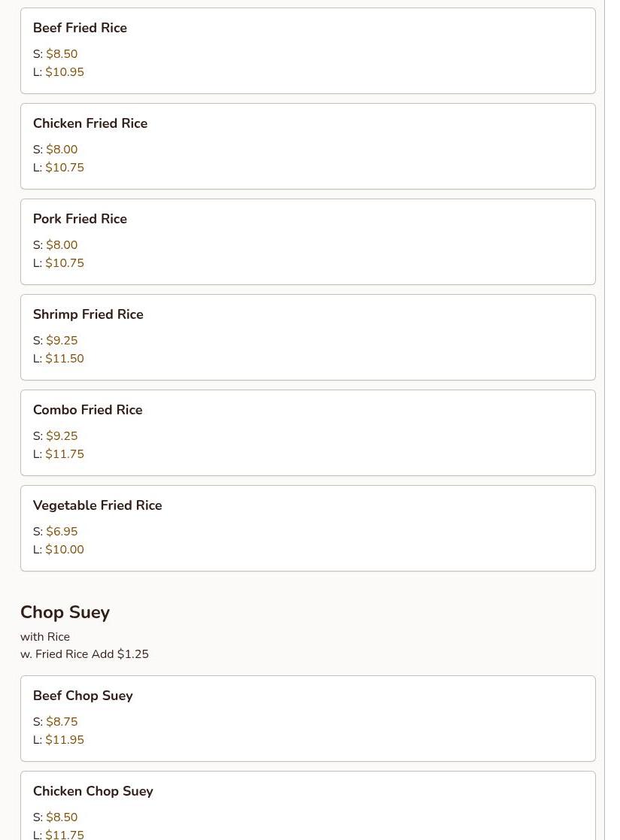This screenshot has height=840, width=620.
Task: Click the small $8.00 Pork Fried Rice price
Action: tap(62, 245)
